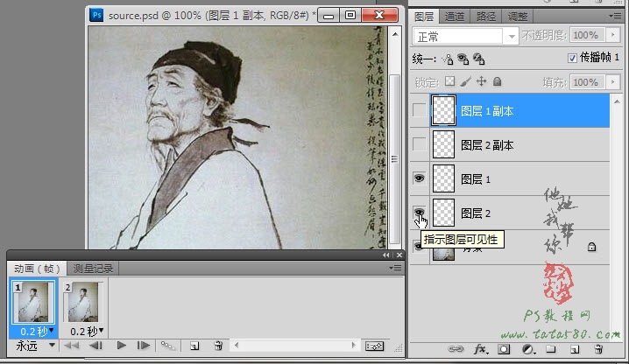Screen dimensions: 629x364
Task: Show the 图层 2 副本 layer
Action: 420,144
